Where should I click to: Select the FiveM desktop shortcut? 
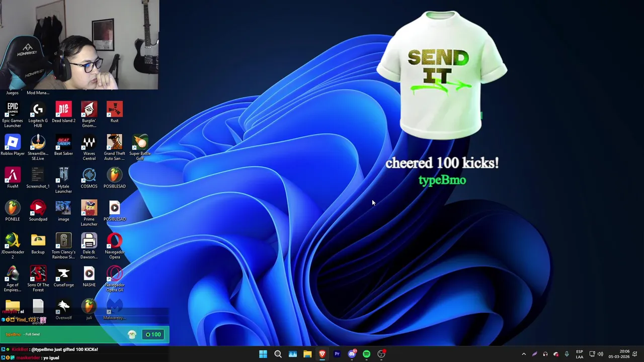click(13, 178)
